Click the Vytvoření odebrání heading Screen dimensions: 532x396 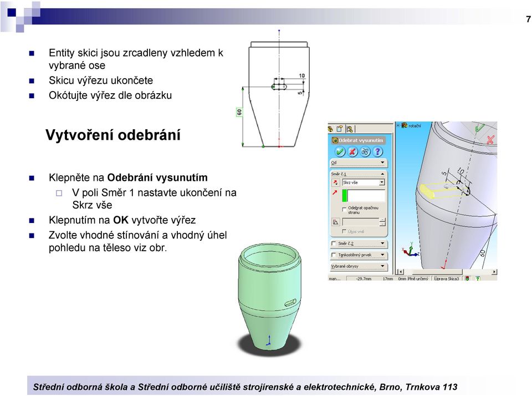coord(113,135)
